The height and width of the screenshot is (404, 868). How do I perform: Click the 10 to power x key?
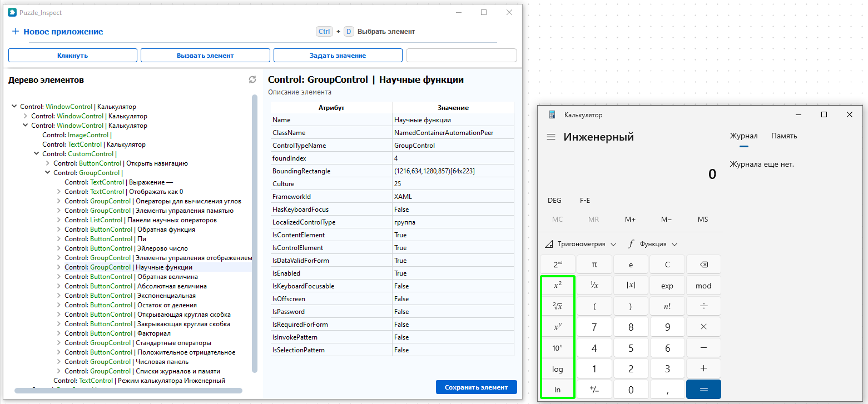coord(558,348)
